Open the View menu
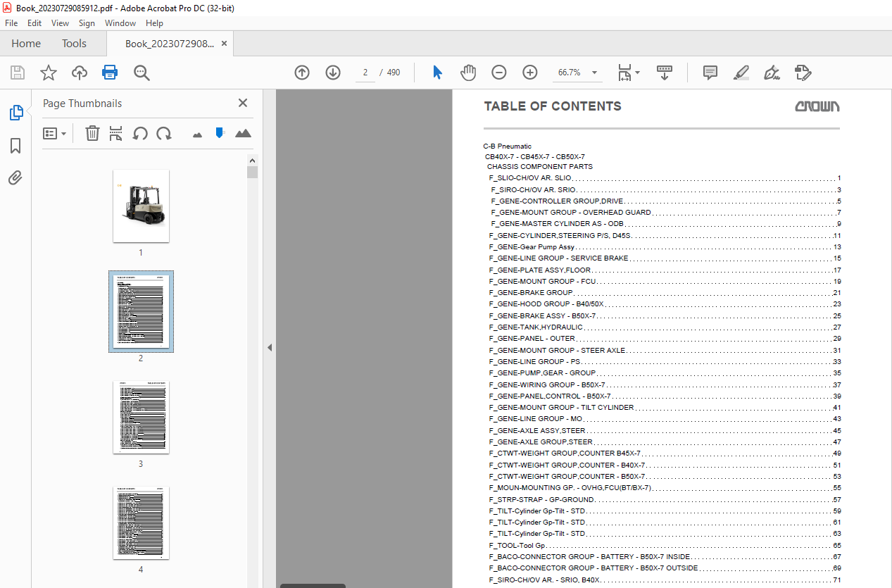 point(60,23)
